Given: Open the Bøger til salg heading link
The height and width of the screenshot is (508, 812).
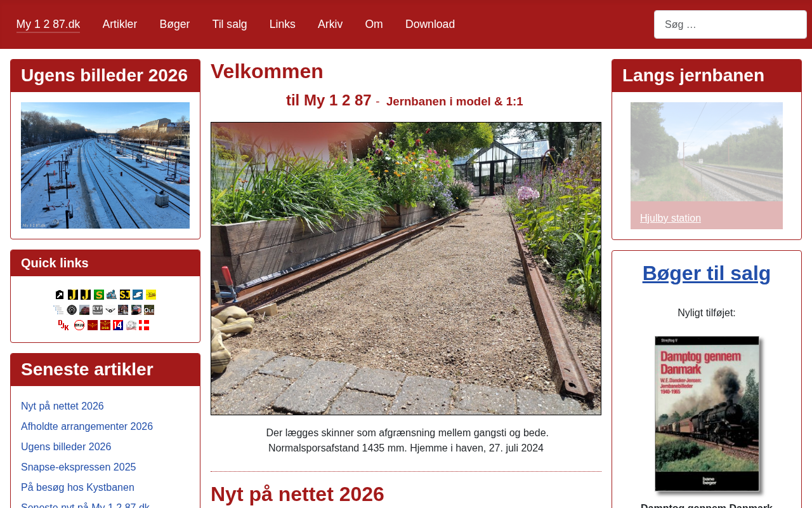Looking at the screenshot, I should click(x=707, y=273).
